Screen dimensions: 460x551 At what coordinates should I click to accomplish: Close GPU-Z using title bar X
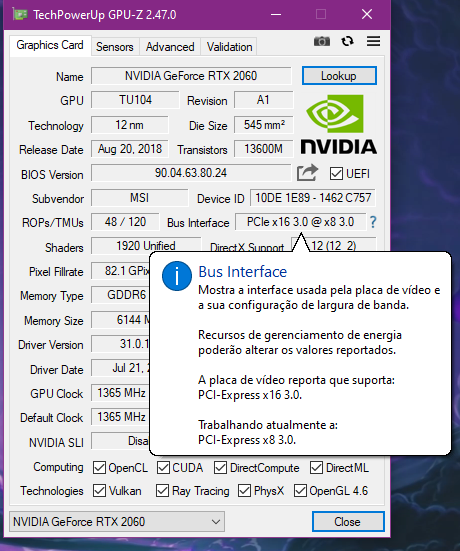point(367,15)
